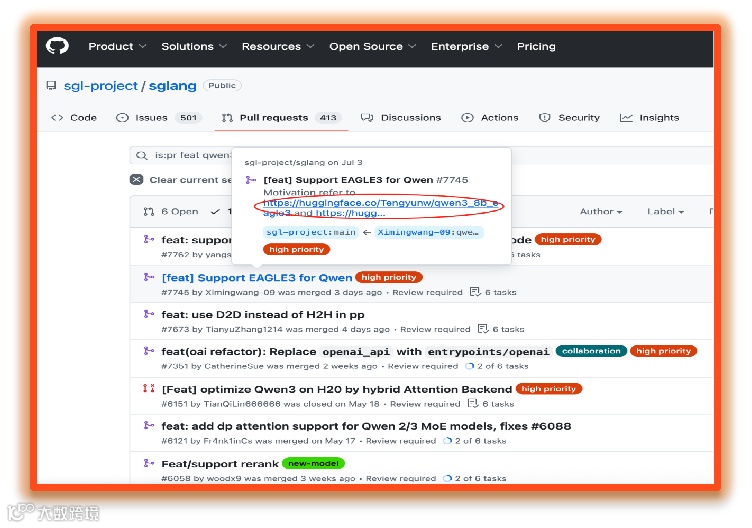752x528 pixels.
Task: Open the feat(oai refactor) pull request
Action: 355,352
